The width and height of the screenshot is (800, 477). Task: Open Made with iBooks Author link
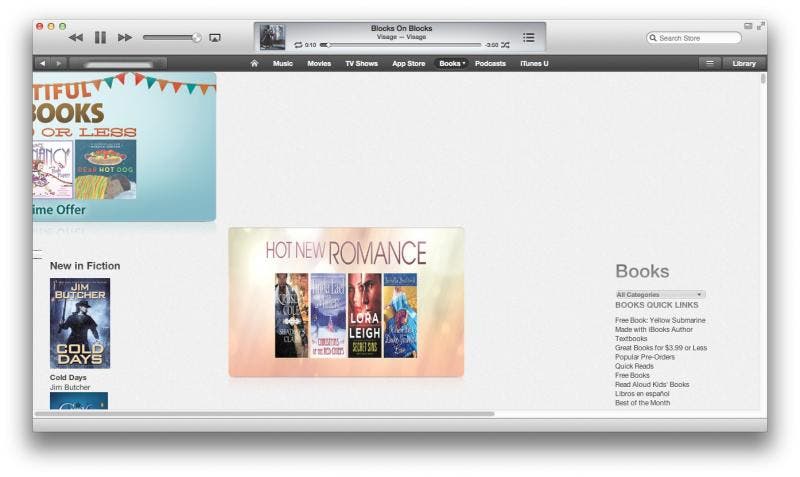point(654,330)
